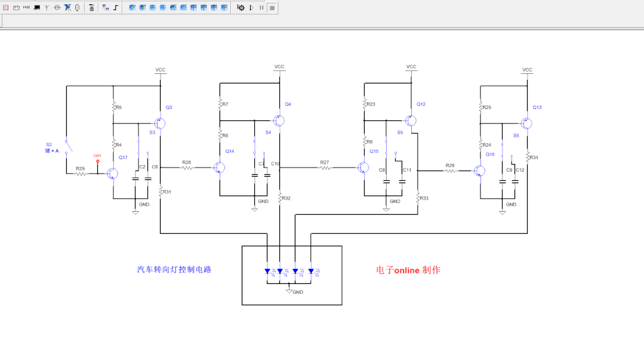Run the simulation with the green play button
The image size is (644, 356).
click(251, 7)
